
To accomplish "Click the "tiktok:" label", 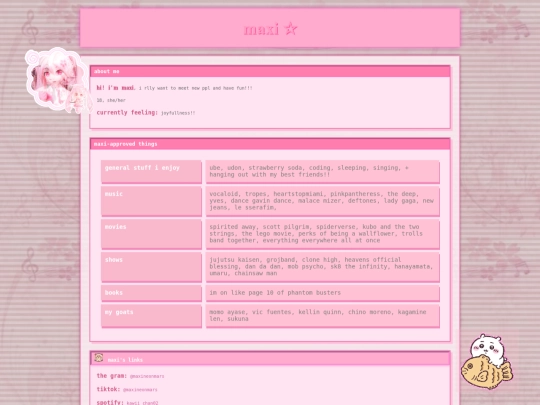I will point(108,389).
